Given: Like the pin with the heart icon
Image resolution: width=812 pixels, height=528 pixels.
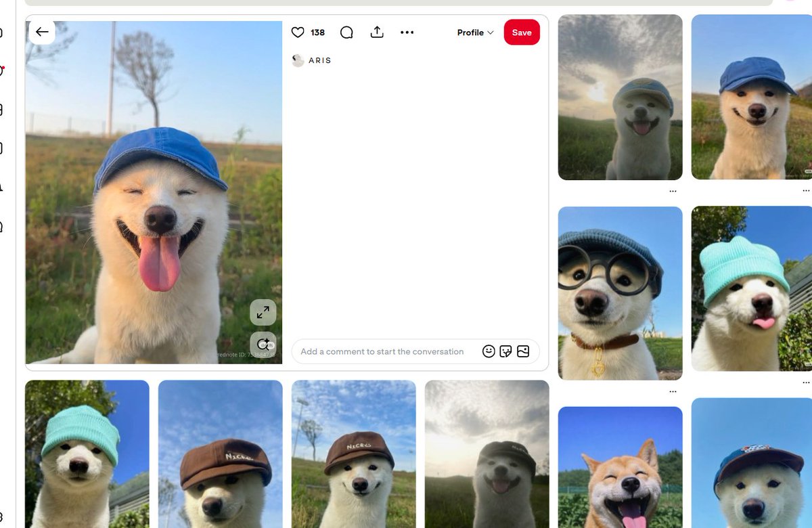Looking at the screenshot, I should [298, 32].
